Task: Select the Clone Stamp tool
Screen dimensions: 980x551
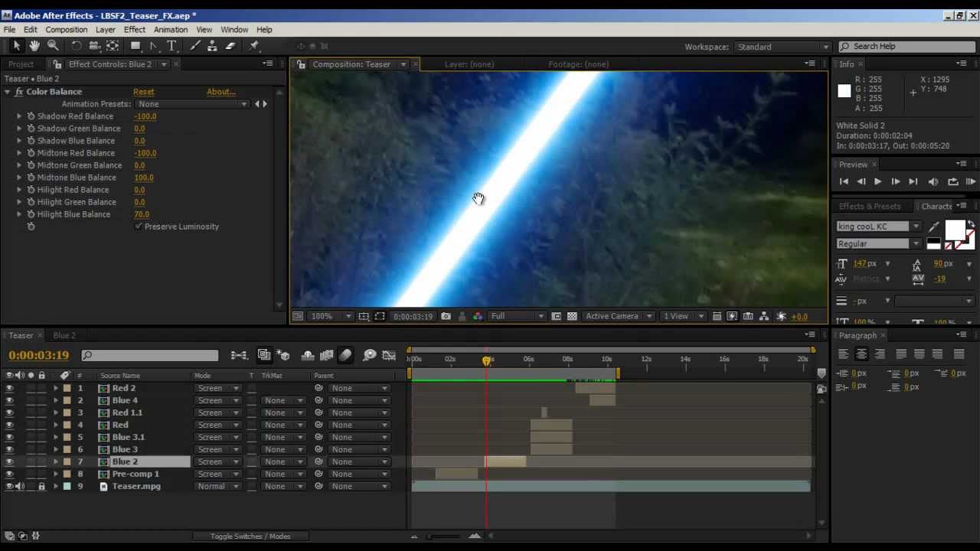Action: click(213, 46)
